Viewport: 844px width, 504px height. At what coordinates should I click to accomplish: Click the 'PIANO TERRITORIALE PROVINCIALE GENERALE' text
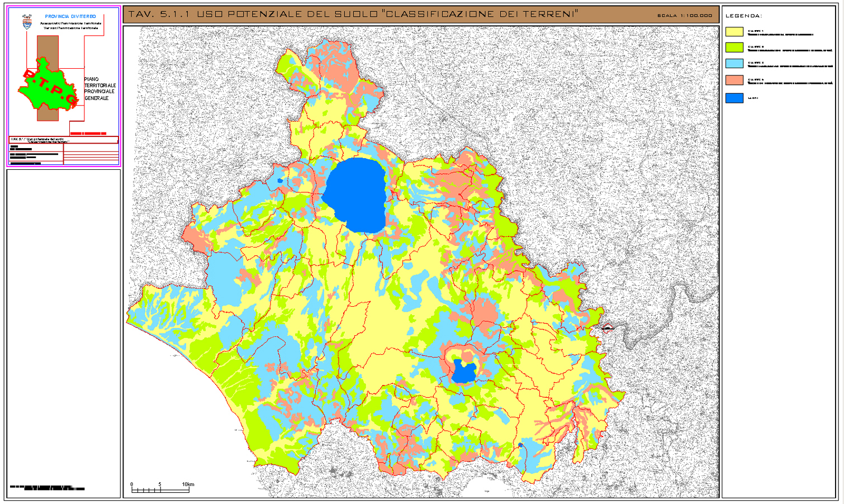pyautogui.click(x=99, y=89)
